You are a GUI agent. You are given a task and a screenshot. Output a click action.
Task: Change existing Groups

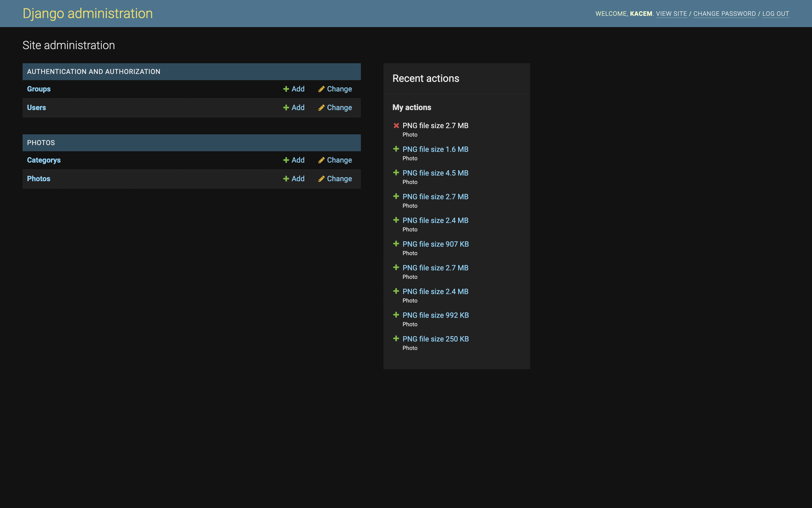tap(339, 89)
